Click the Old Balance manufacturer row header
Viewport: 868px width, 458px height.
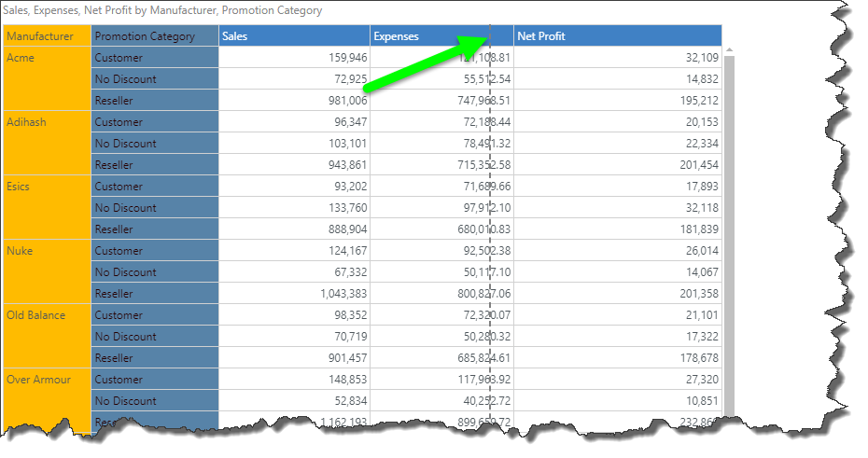pyautogui.click(x=47, y=315)
